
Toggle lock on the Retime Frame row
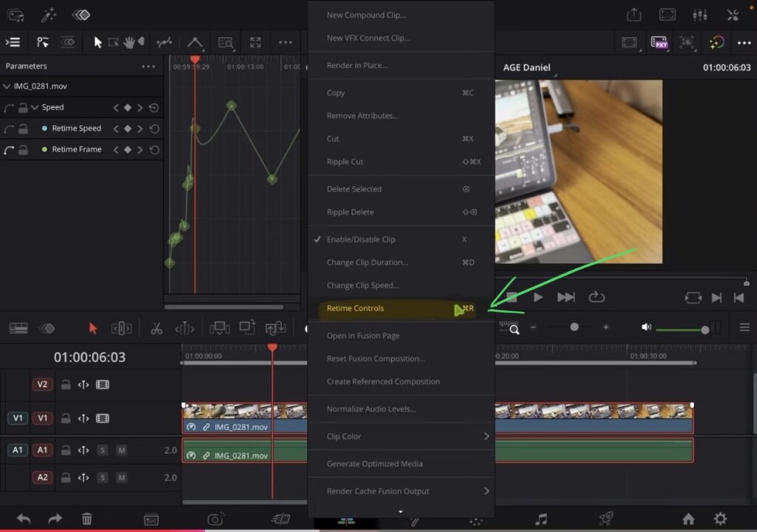tap(23, 150)
